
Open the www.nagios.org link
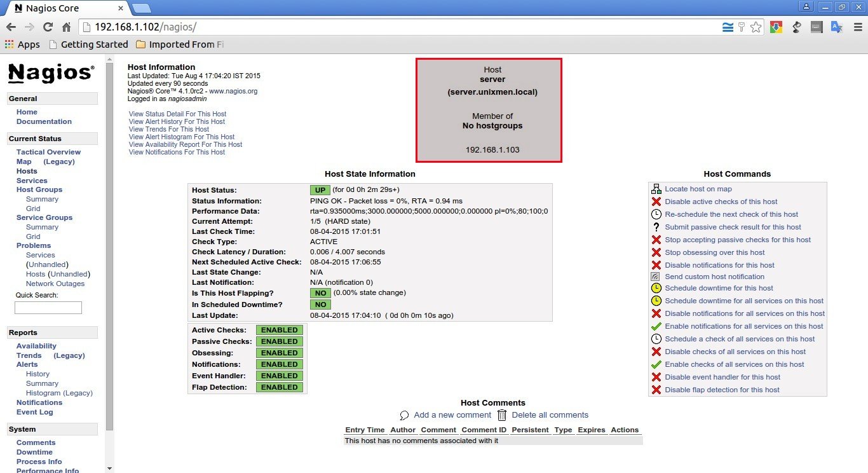tap(233, 91)
